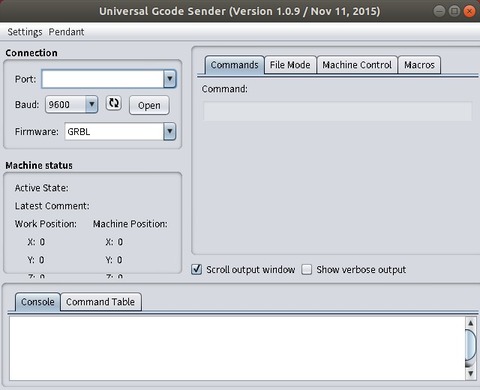Close the Universal Gcode Sender window
480x390 pixels.
(469, 11)
